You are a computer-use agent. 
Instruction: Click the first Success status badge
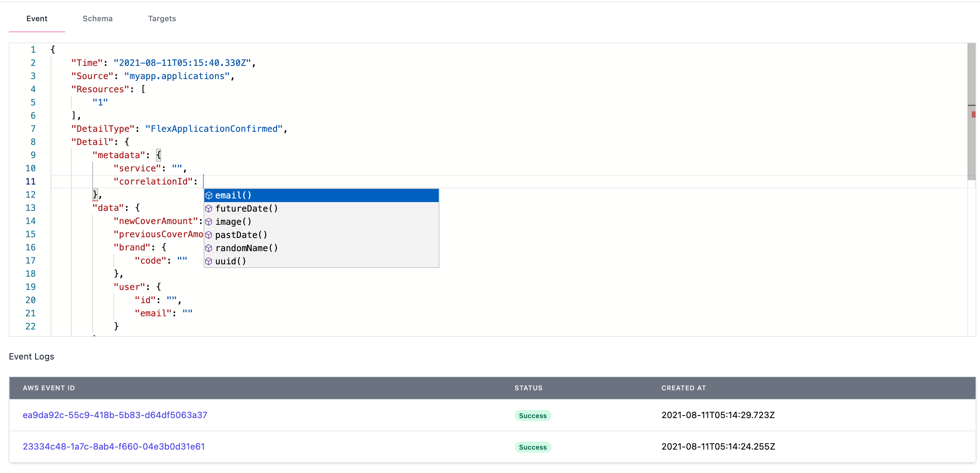(x=532, y=416)
